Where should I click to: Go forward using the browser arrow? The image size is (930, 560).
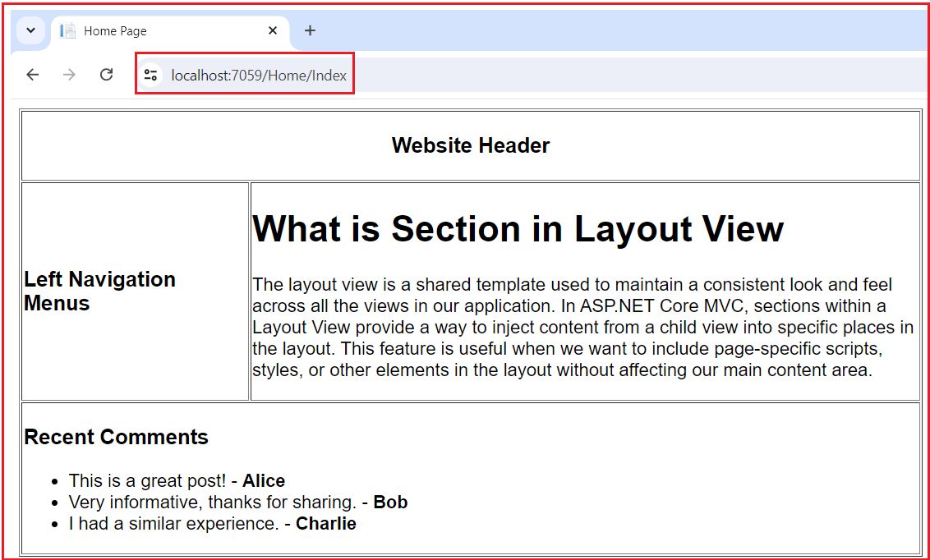[x=69, y=75]
